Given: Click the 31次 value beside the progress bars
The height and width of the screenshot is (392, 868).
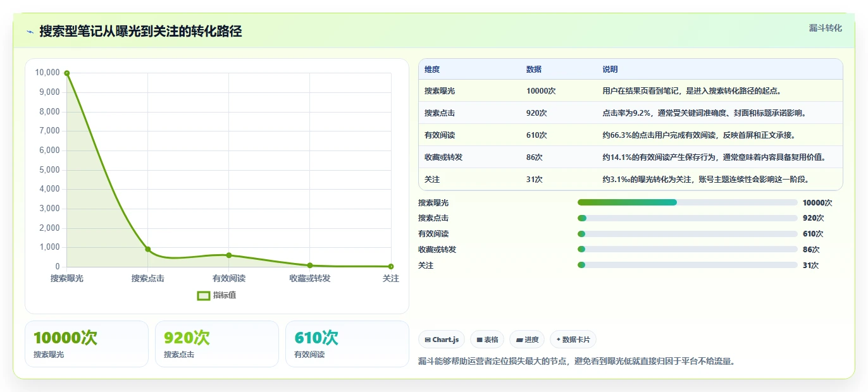Looking at the screenshot, I should pyautogui.click(x=811, y=266).
